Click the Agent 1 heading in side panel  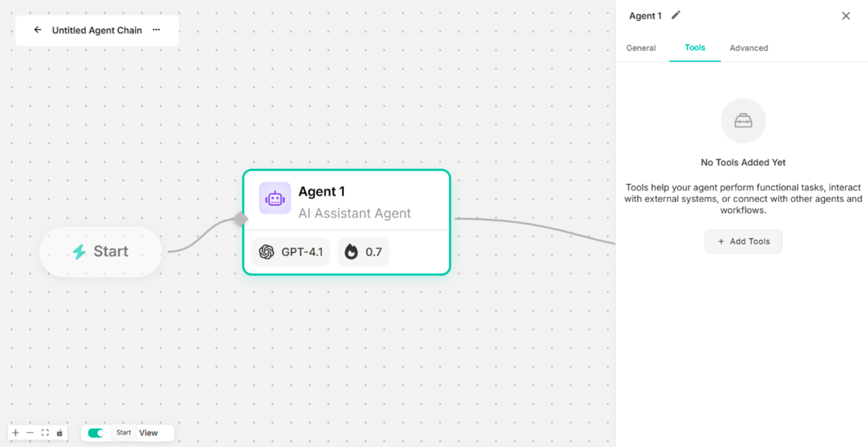click(x=645, y=16)
